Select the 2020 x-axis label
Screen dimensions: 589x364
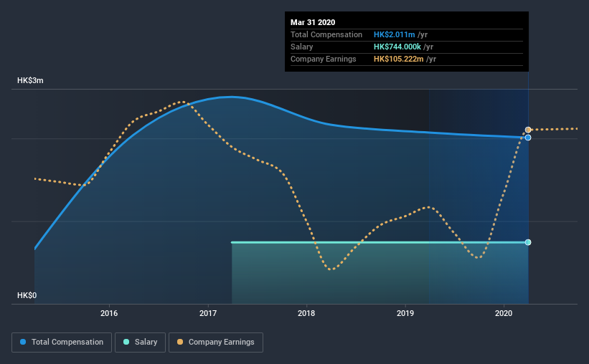click(x=504, y=313)
